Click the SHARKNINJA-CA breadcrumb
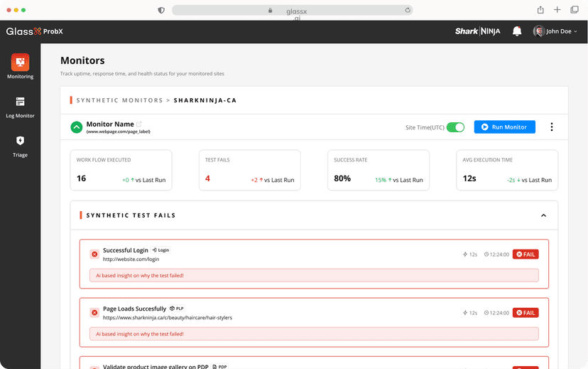The width and height of the screenshot is (588, 369). point(205,100)
